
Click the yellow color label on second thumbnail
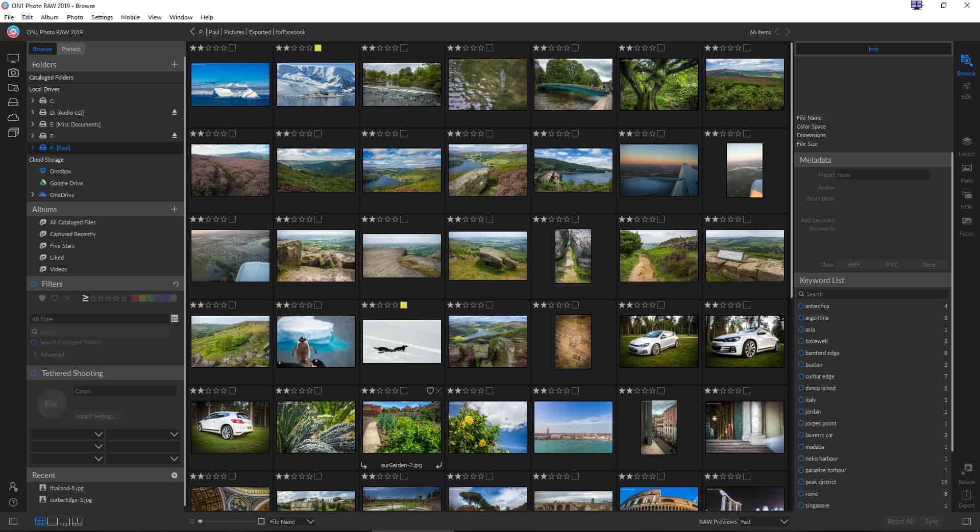point(318,48)
